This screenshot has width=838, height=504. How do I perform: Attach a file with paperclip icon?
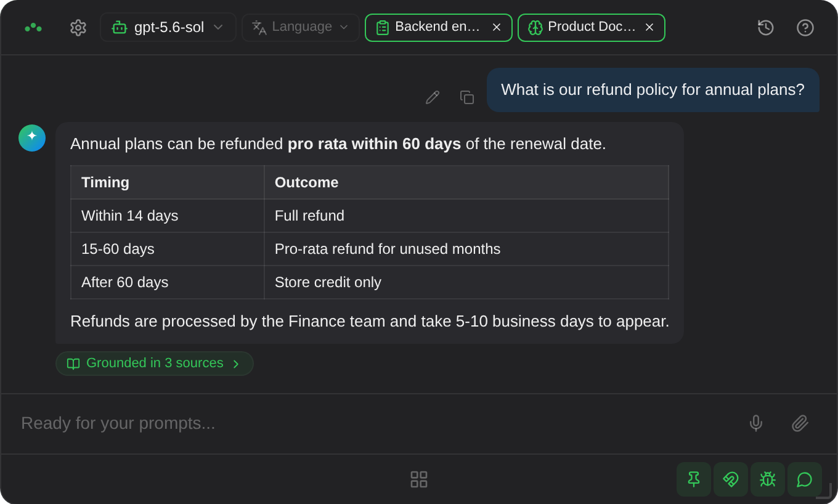tap(800, 423)
